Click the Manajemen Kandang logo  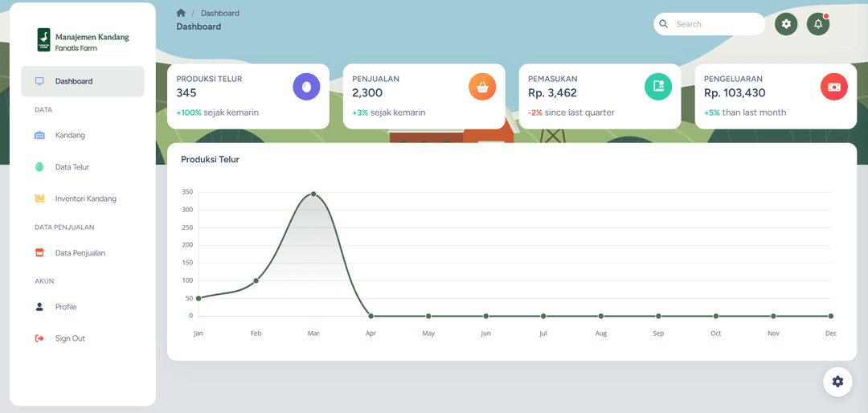(x=83, y=41)
